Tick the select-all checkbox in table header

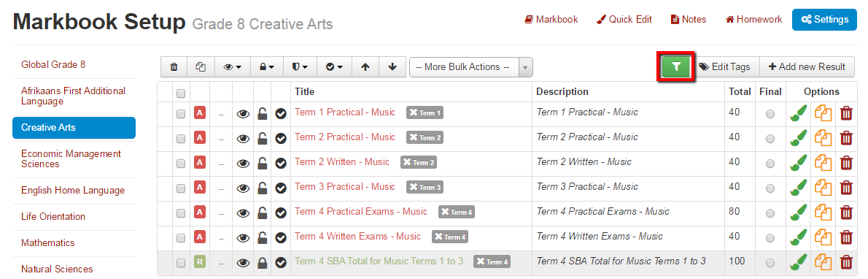point(180,93)
